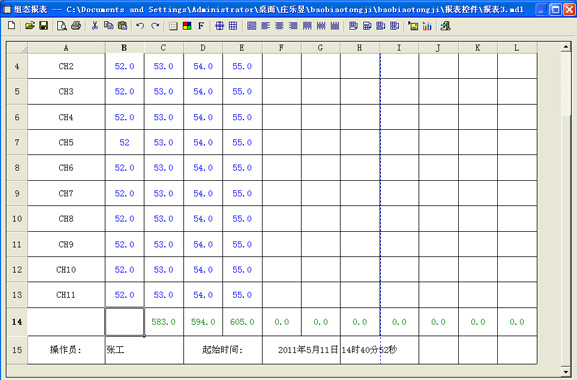The height and width of the screenshot is (380, 577).
Task: Select the 张工 operator name cell
Action: click(144, 350)
